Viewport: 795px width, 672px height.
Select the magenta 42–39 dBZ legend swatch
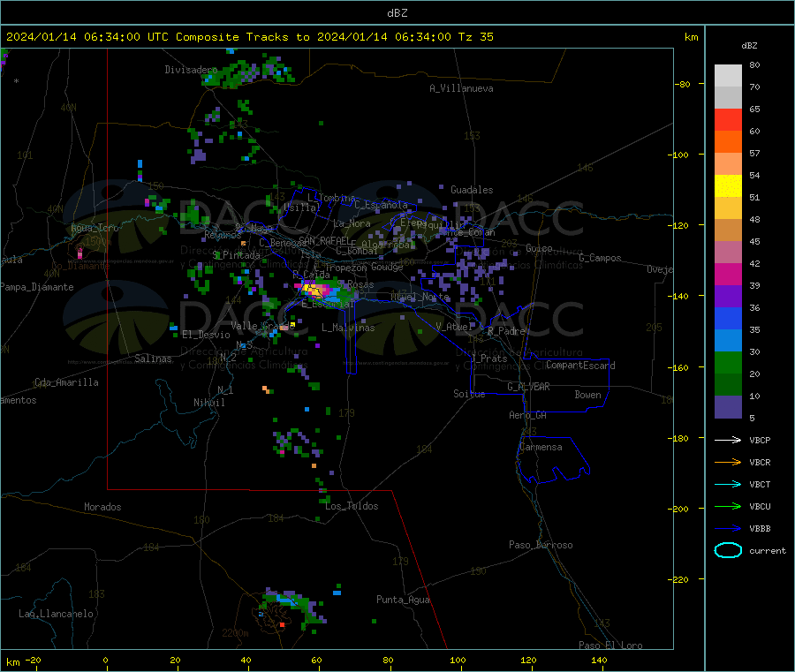pos(728,274)
